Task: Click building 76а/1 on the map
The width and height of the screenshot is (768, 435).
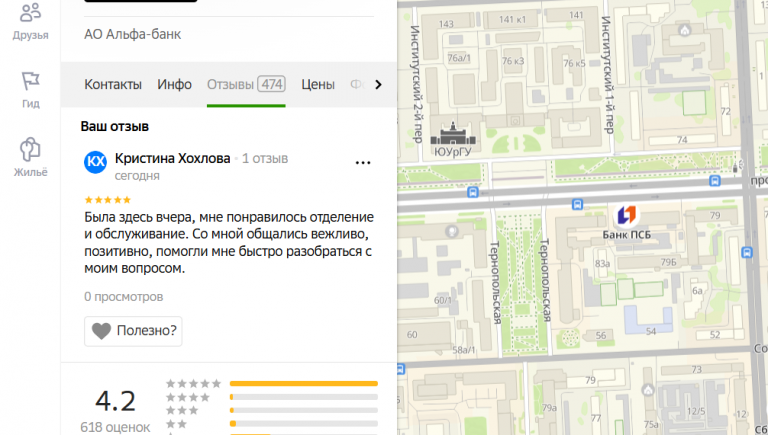Action: pyautogui.click(x=459, y=58)
